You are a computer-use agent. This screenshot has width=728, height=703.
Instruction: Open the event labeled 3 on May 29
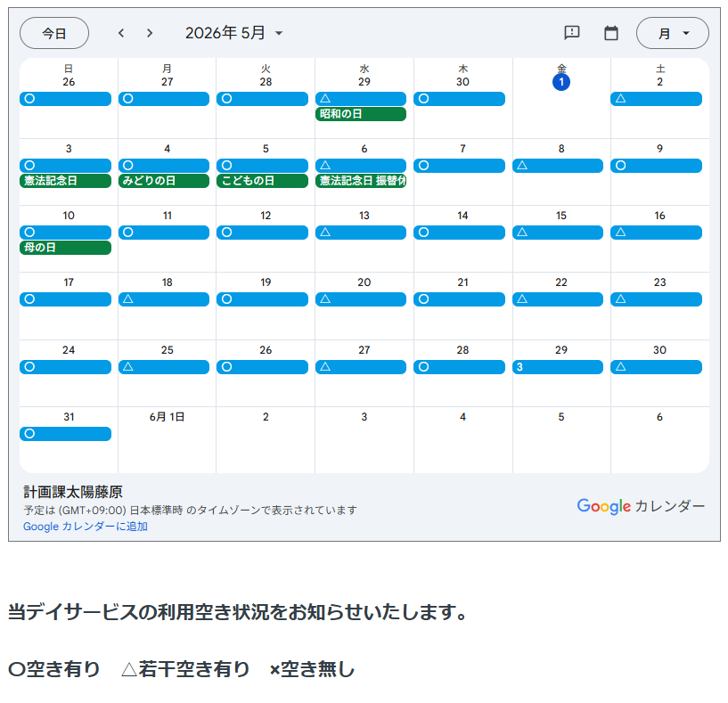558,367
